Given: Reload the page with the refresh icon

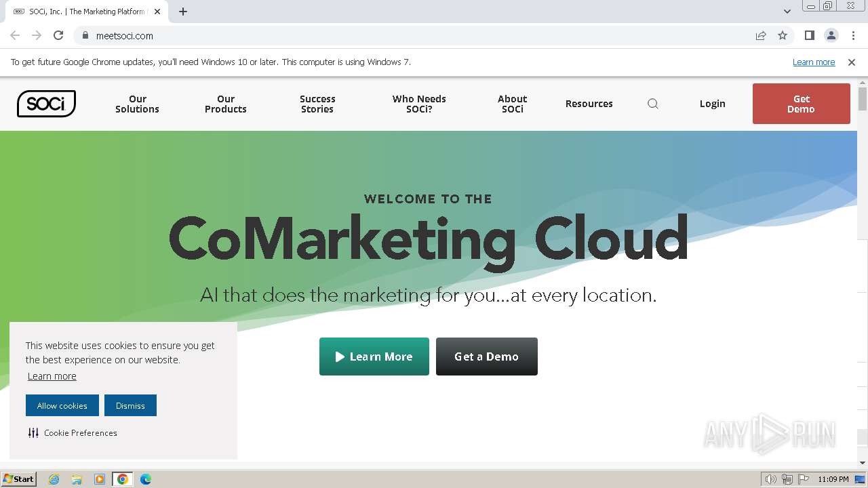Looking at the screenshot, I should tap(58, 35).
